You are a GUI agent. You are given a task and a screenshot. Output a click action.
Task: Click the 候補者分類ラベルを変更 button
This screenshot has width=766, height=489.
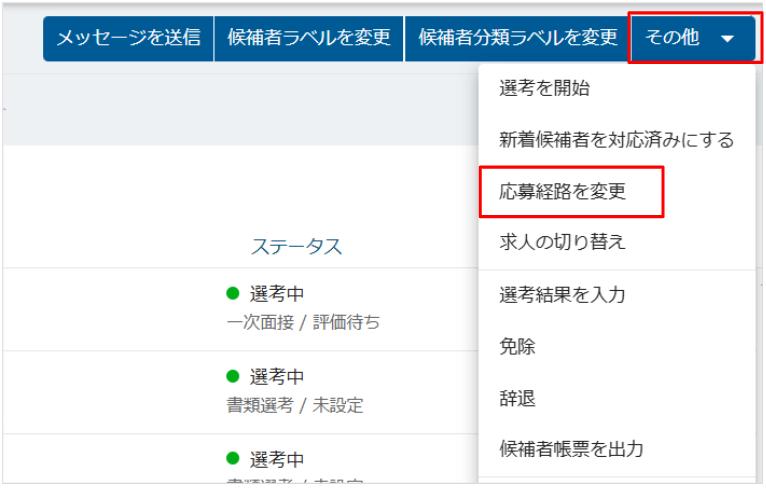point(517,38)
